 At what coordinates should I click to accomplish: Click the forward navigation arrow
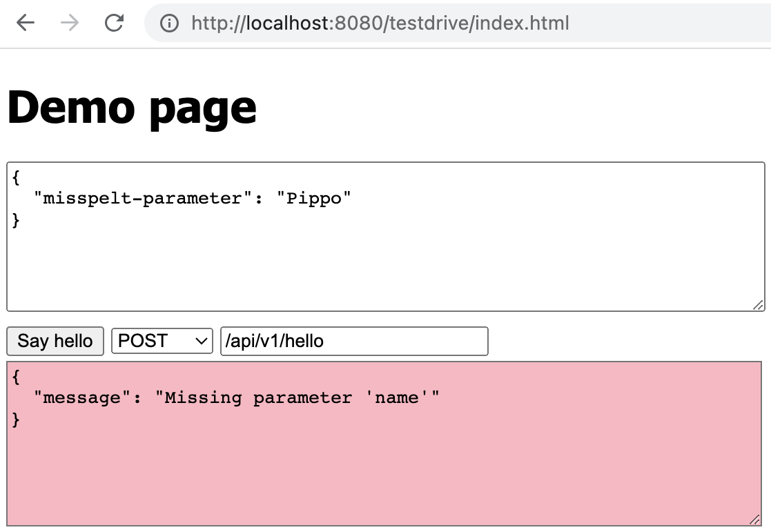68,23
